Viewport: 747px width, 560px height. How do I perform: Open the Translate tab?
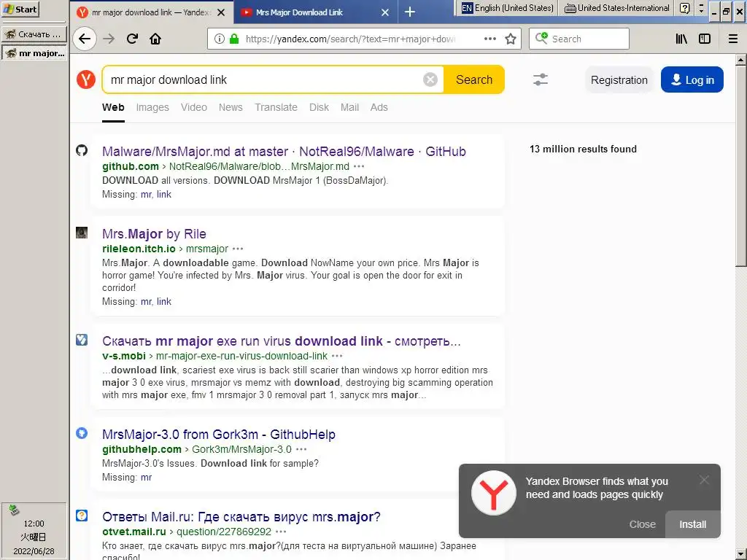point(276,108)
